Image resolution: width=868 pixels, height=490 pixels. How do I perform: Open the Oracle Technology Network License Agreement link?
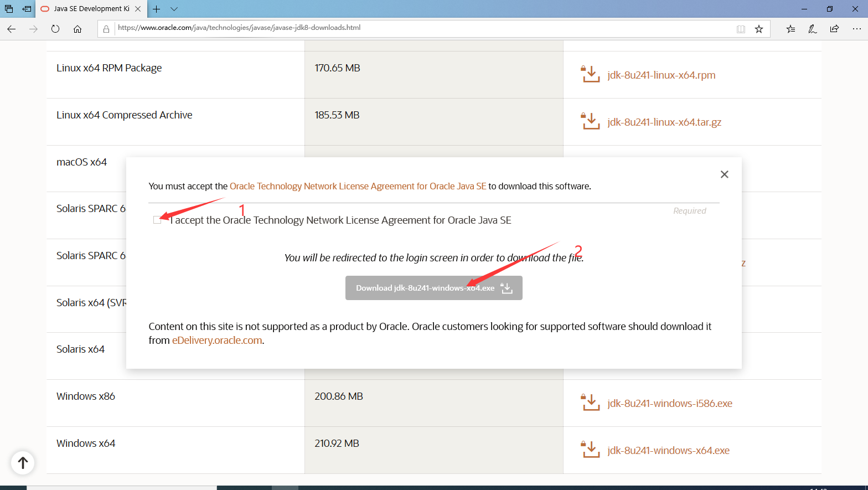pyautogui.click(x=358, y=186)
